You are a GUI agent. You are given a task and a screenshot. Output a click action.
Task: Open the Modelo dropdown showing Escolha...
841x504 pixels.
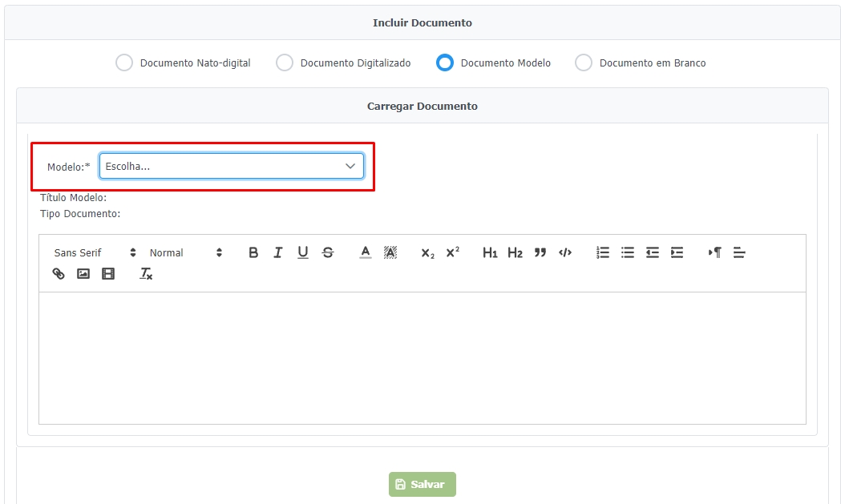point(231,166)
